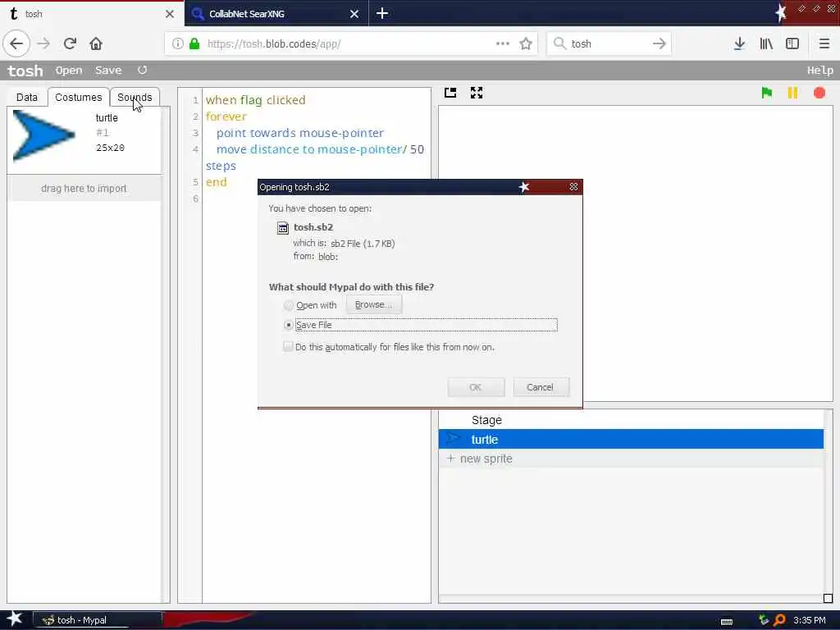Screen dimensions: 840x630
Task: Cancel the Opening tosh.sb2 dialog
Action: (541, 387)
